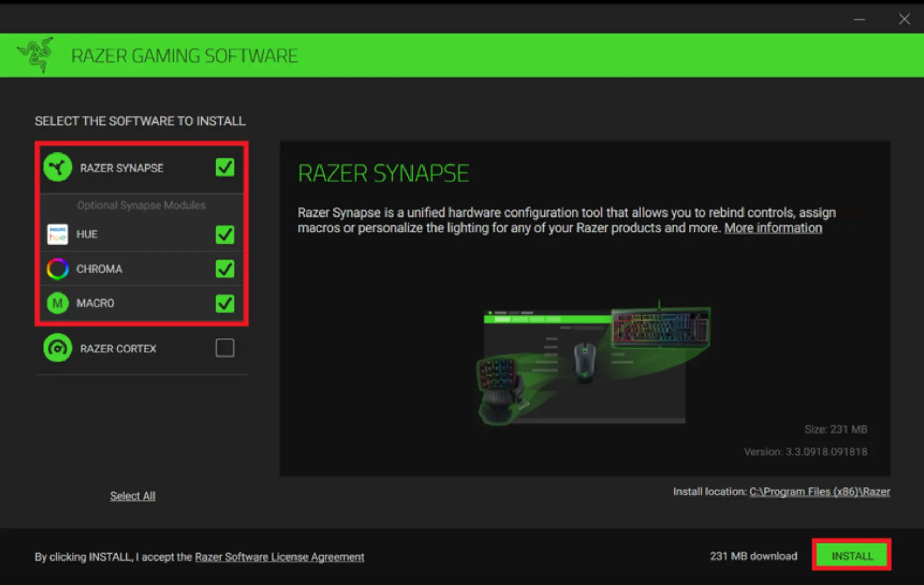Click the Size: 231 MB text

click(836, 429)
